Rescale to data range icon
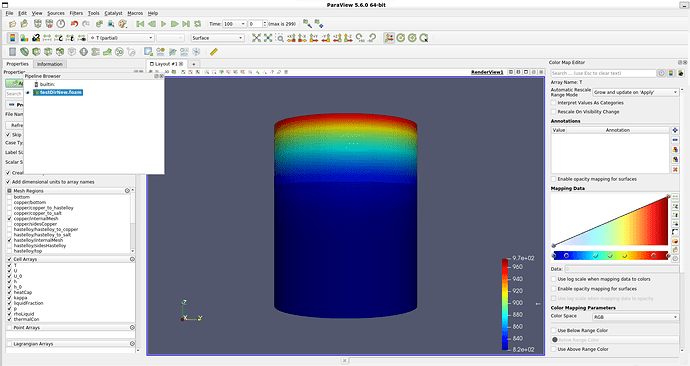Screen dimensions: 690x366 pyautogui.click(x=47, y=38)
